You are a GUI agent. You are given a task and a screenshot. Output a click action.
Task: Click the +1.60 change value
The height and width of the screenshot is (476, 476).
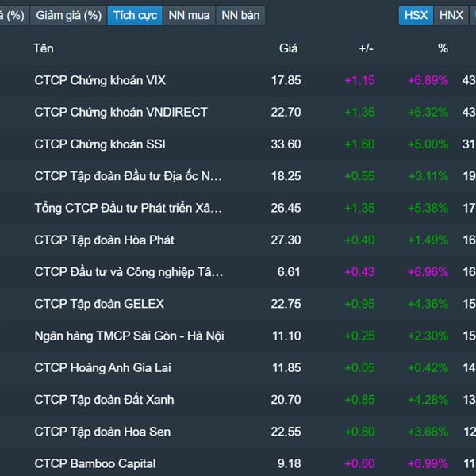pos(359,144)
